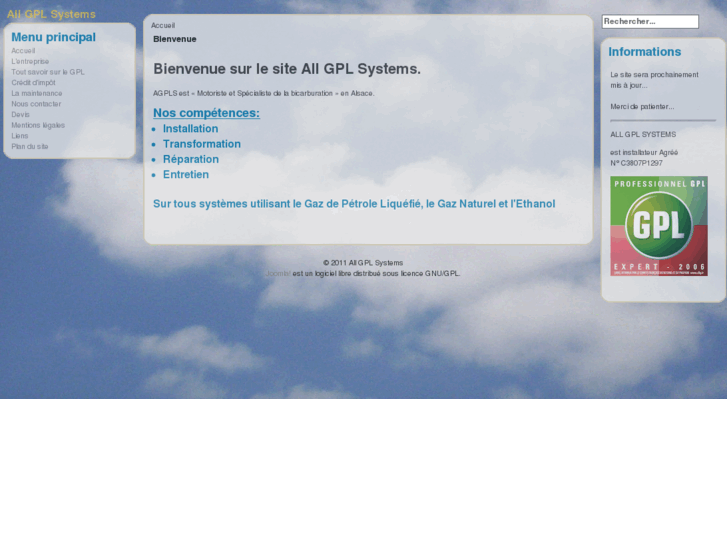The width and height of the screenshot is (727, 545).
Task: Open the Devis page
Action: pyautogui.click(x=20, y=115)
